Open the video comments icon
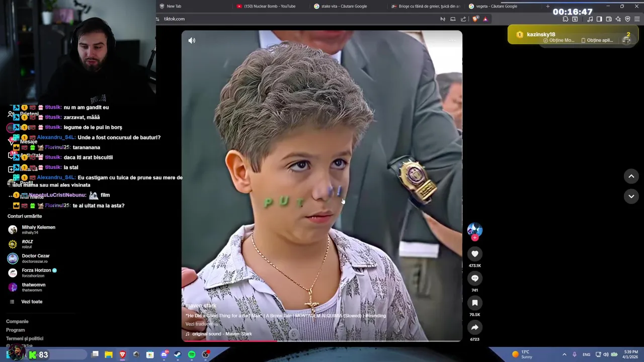The image size is (644, 362). coord(474,279)
